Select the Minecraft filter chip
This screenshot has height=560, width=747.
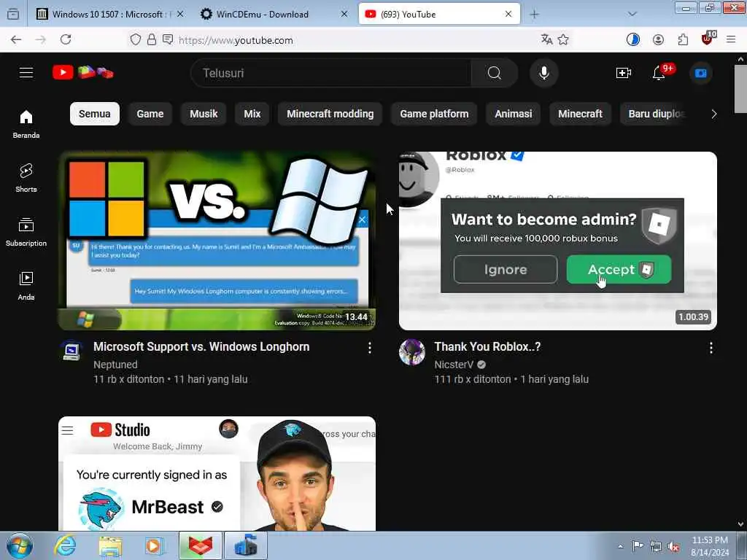coord(580,114)
